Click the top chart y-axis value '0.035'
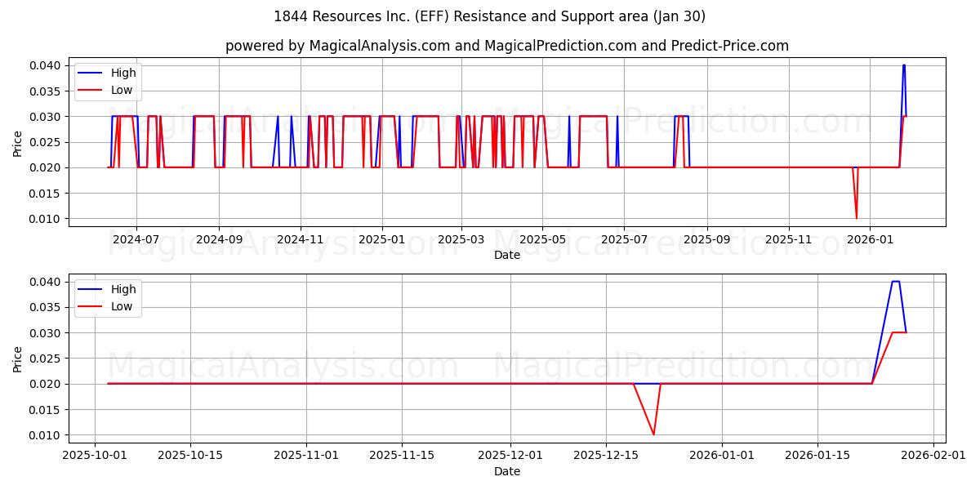This screenshot has height=490, width=980. pos(46,91)
